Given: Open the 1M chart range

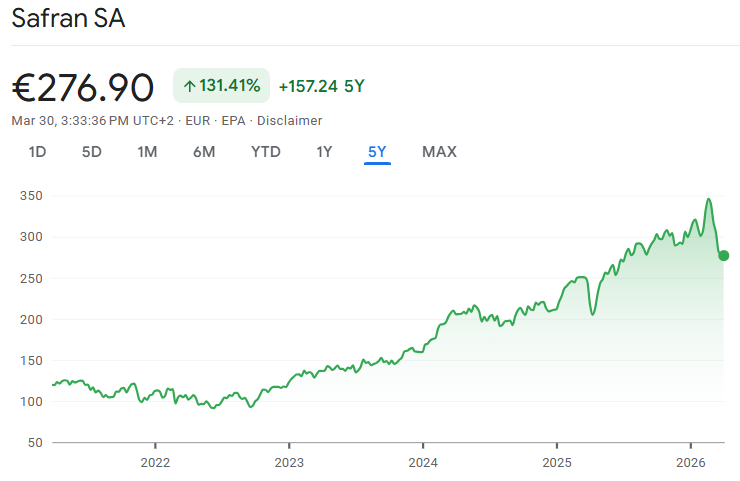Looking at the screenshot, I should [147, 152].
